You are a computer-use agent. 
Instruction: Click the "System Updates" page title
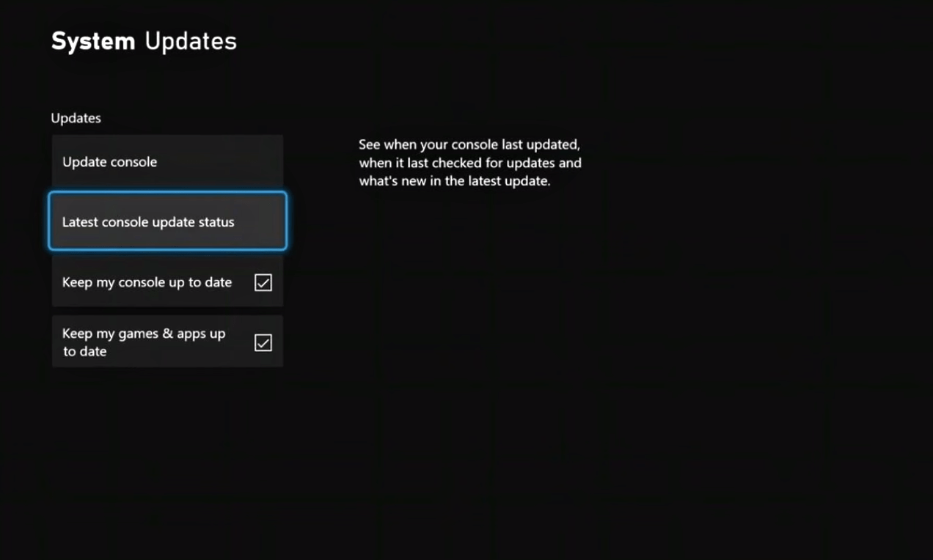coord(144,41)
